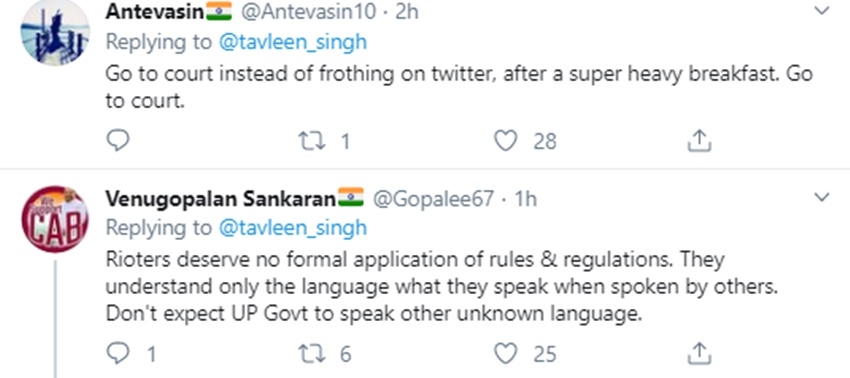Open Venugopalan Sankaran's CAB profile picture
Viewport: 850px width, 378px height.
(x=55, y=219)
